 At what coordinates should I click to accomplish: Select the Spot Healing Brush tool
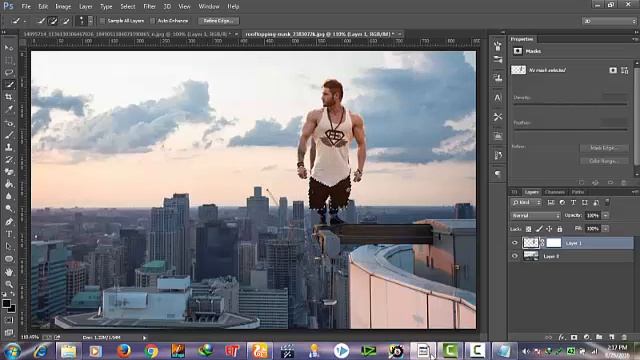point(9,123)
